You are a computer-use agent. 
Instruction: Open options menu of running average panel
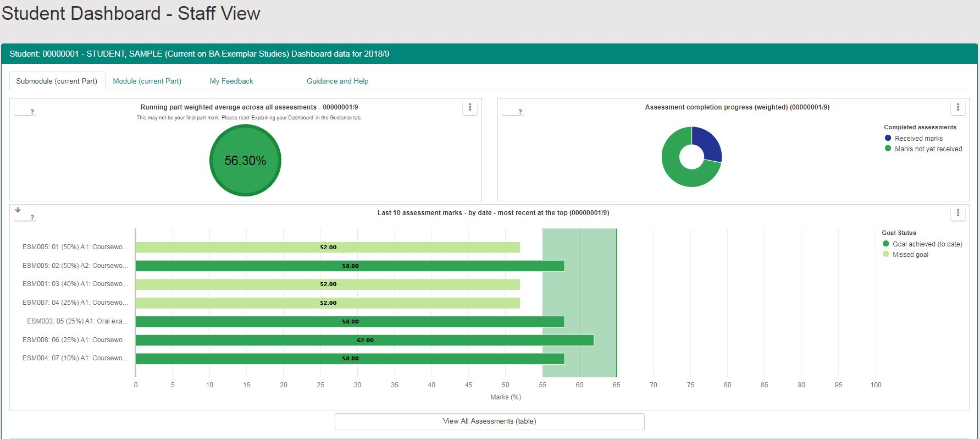[x=470, y=107]
